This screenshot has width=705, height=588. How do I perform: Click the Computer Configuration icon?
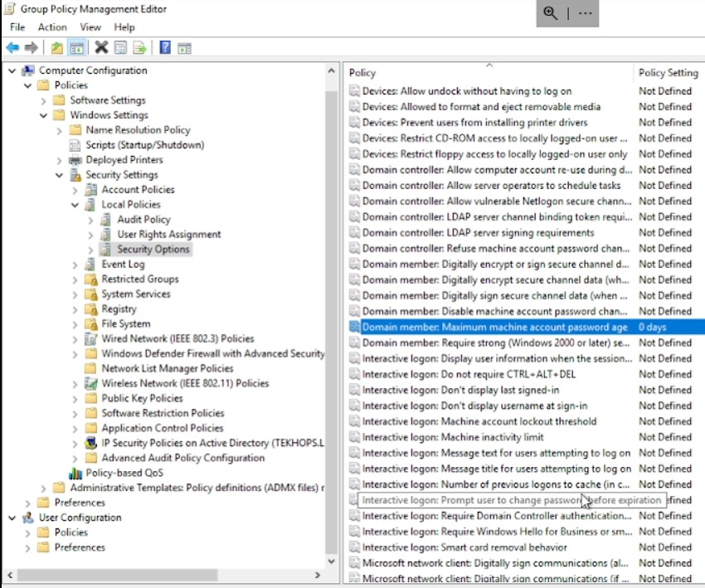coord(28,70)
